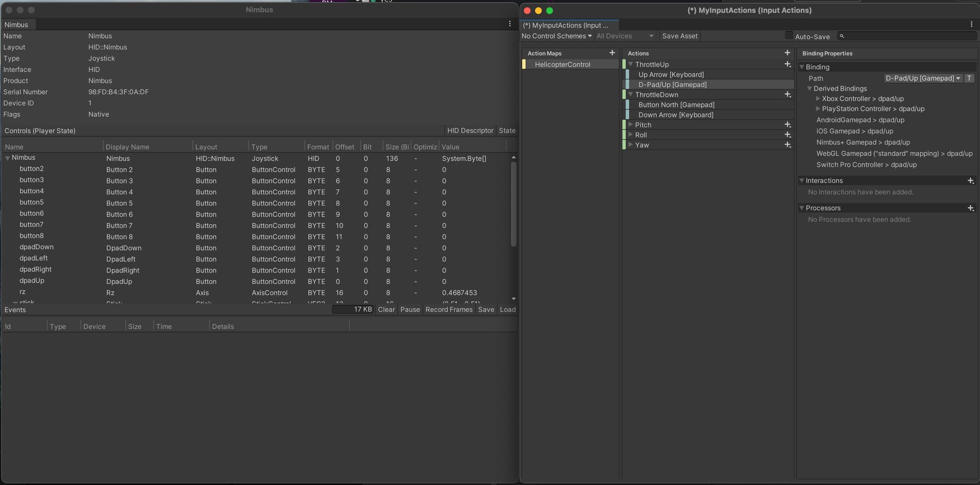The width and height of the screenshot is (980, 485).
Task: Enable the Auto-Save checkbox
Action: [789, 35]
